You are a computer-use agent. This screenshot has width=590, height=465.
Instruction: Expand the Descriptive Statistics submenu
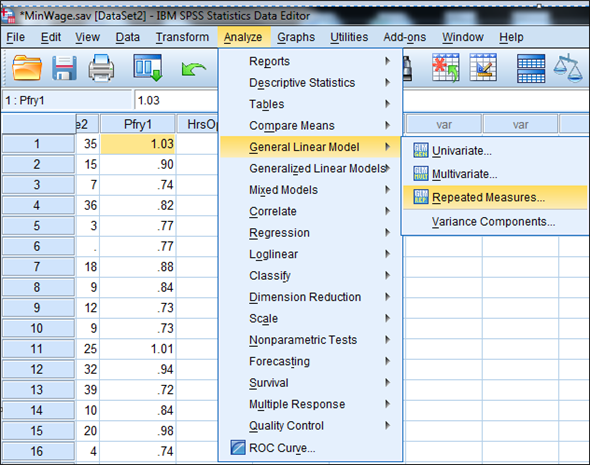point(311,82)
